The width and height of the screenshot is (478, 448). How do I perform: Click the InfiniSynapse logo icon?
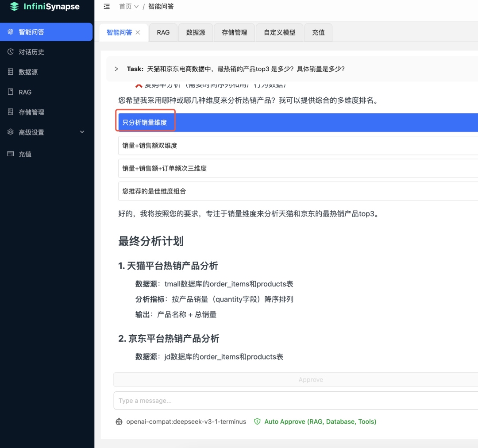click(x=14, y=6)
